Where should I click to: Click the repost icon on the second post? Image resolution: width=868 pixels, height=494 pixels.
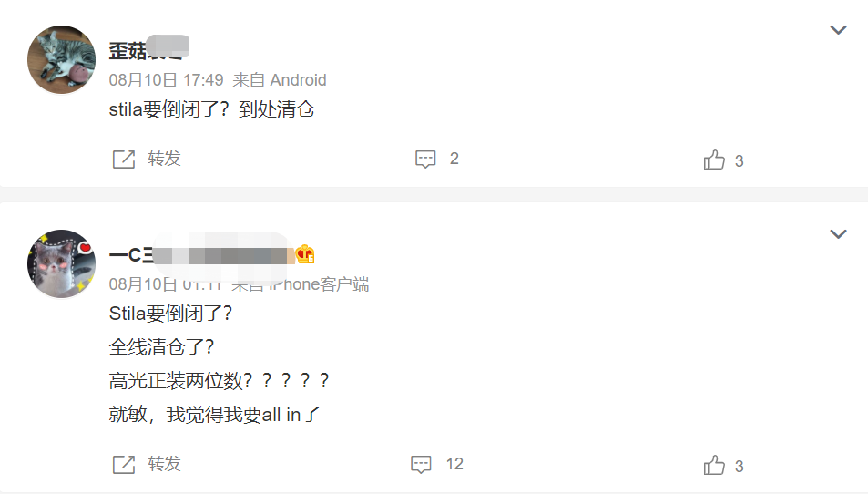tap(124, 464)
